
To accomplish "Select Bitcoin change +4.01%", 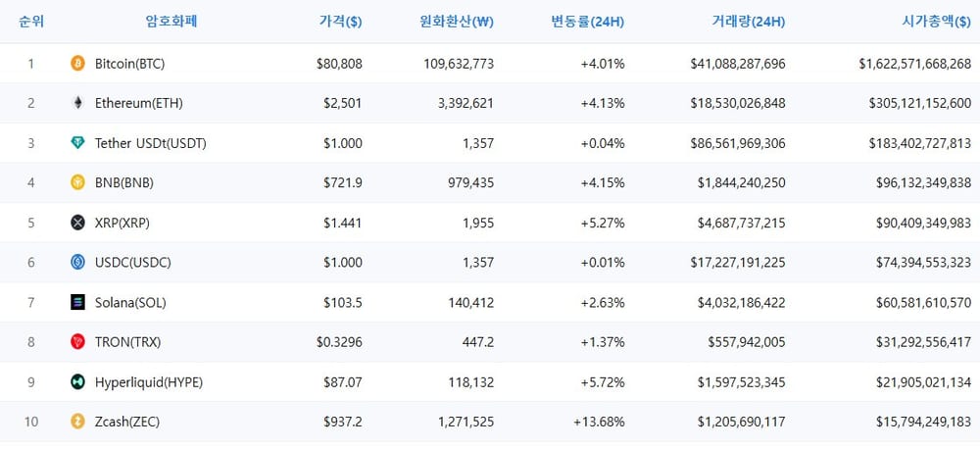I will point(603,63).
